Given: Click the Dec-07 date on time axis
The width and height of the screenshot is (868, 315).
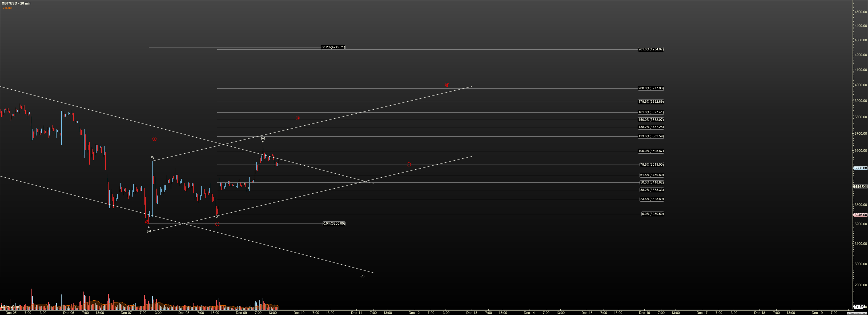Looking at the screenshot, I should [x=126, y=313].
